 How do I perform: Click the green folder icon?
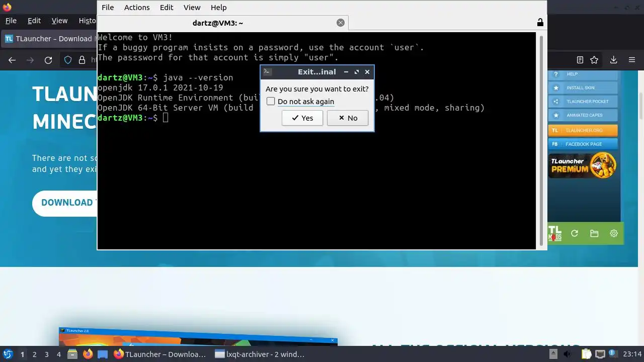click(x=594, y=233)
